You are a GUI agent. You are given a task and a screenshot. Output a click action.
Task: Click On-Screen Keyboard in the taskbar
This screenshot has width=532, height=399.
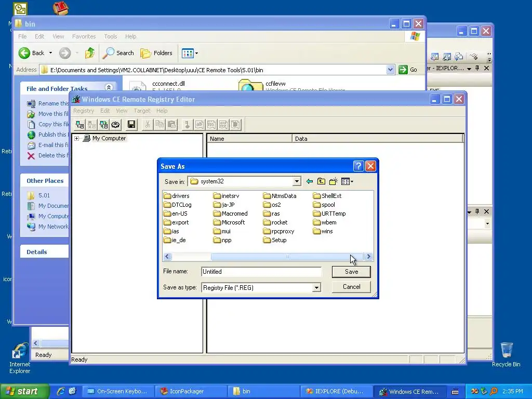click(118, 391)
